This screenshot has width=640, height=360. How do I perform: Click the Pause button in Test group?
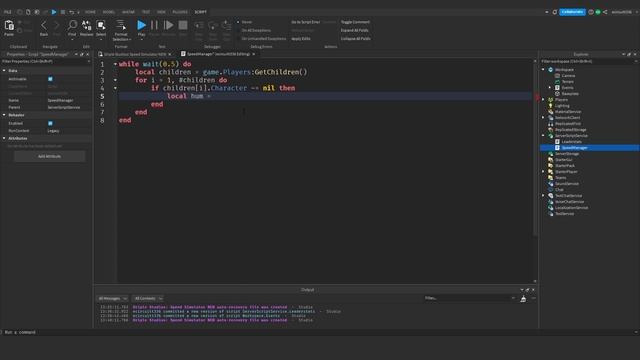tap(154, 25)
